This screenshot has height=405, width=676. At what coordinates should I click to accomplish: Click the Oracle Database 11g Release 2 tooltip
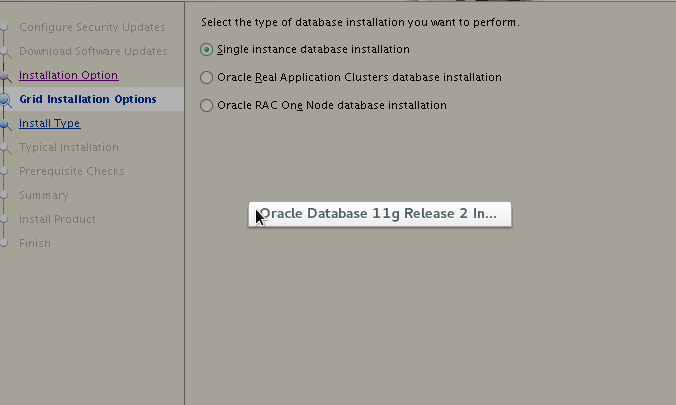380,214
